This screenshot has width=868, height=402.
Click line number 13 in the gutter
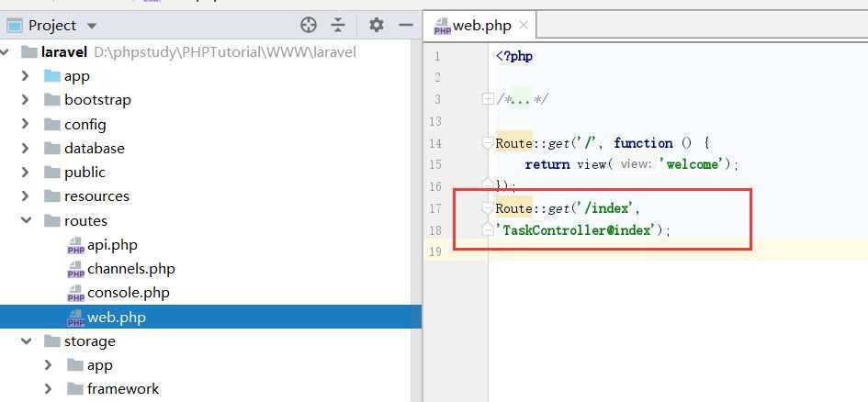coord(434,121)
